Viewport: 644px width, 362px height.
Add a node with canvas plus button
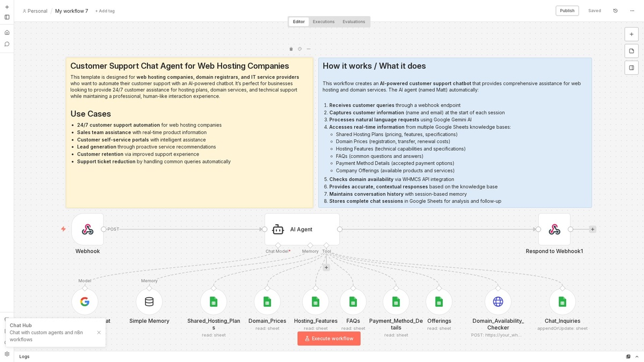click(632, 34)
